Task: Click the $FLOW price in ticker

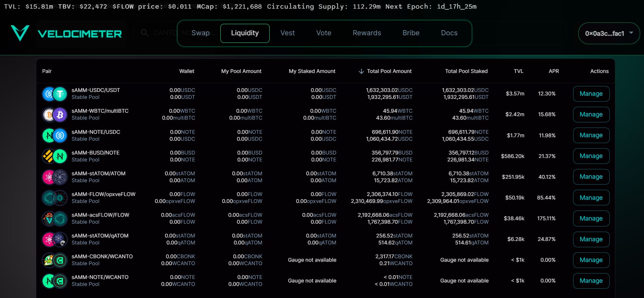Action: click(x=152, y=7)
